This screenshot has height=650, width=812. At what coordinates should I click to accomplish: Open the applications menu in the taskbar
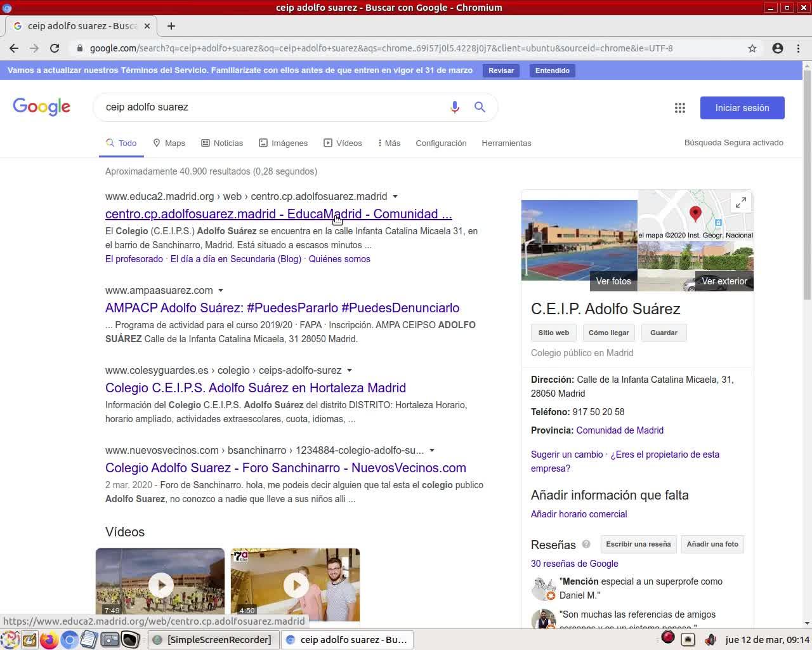(9, 640)
